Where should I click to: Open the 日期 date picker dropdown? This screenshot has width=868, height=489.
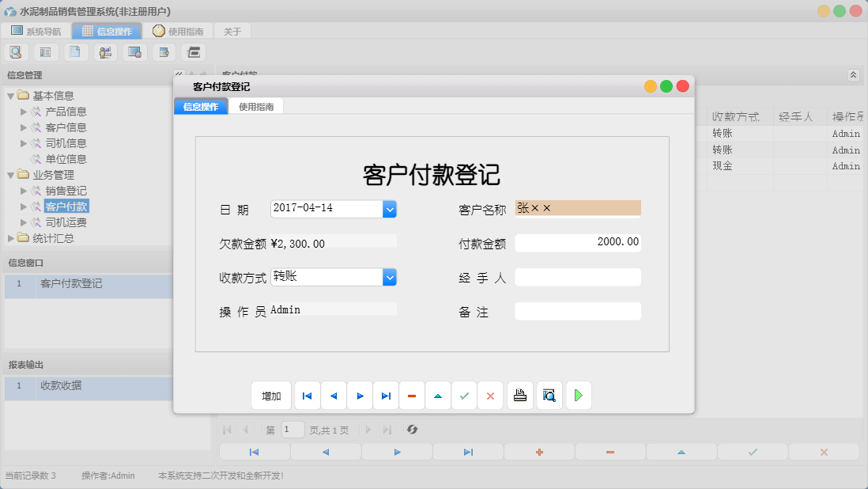click(x=390, y=207)
